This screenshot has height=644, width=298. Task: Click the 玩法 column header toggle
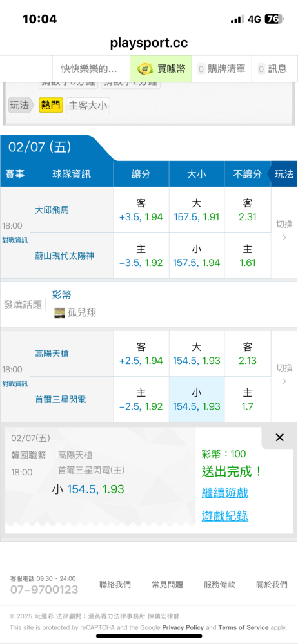click(x=283, y=174)
